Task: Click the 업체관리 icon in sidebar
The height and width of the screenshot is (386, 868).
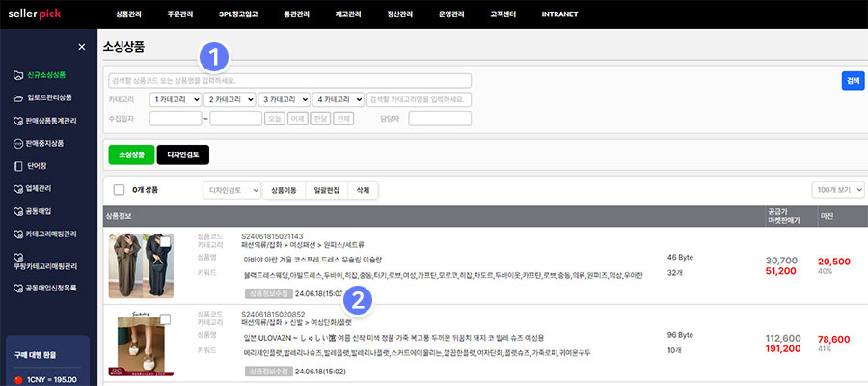Action: 17,188
